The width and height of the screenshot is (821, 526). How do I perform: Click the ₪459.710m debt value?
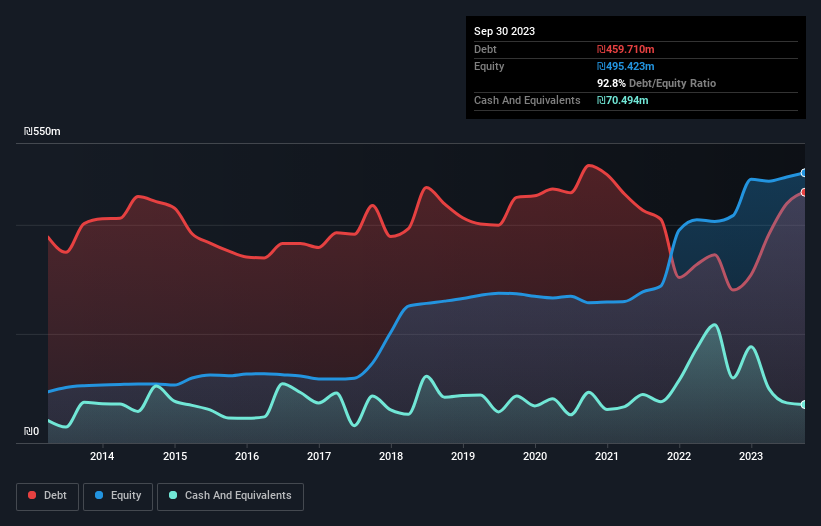pos(626,49)
